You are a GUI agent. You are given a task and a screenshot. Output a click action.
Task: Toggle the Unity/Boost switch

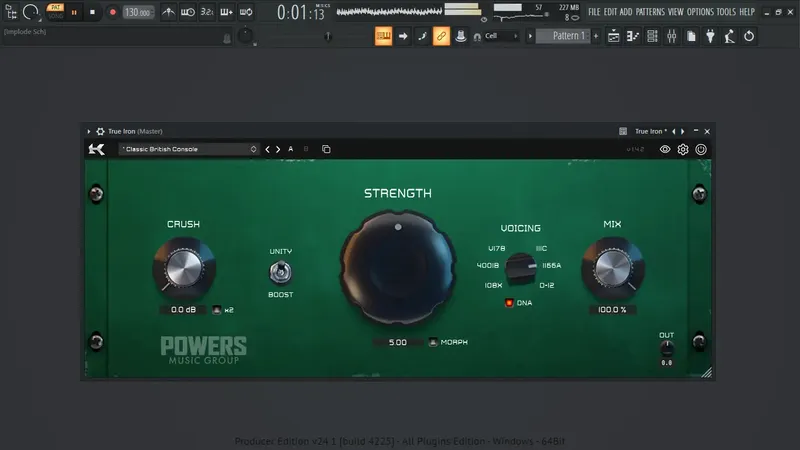(281, 272)
